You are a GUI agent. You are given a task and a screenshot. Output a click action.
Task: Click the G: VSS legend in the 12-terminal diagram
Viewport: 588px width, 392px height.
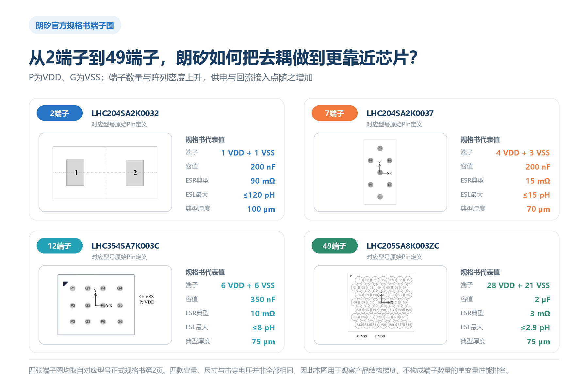(146, 297)
